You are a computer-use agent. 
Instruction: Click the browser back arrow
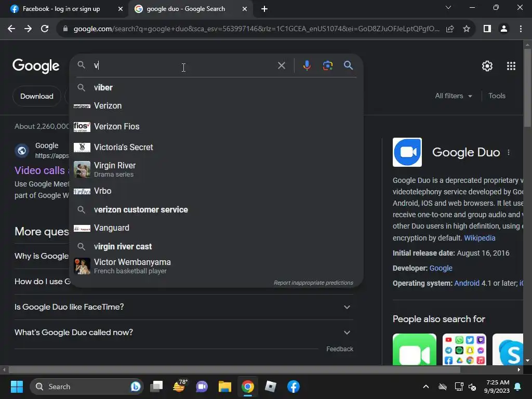coord(11,29)
